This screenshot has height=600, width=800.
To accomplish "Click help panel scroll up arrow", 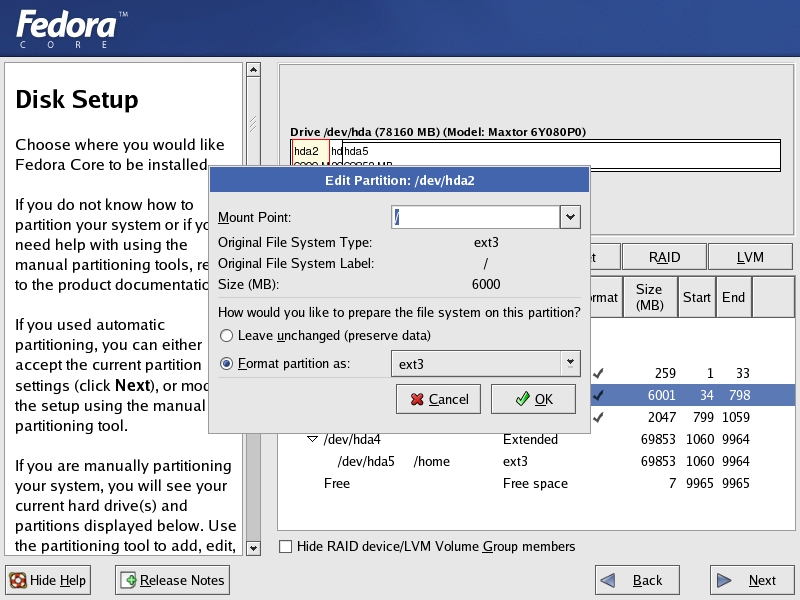I will 253,69.
